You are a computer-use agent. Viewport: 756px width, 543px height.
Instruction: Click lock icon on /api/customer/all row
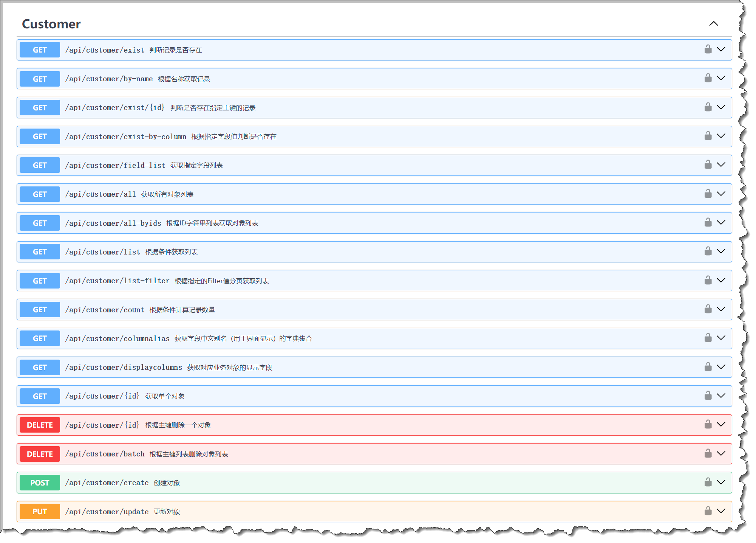point(708,194)
